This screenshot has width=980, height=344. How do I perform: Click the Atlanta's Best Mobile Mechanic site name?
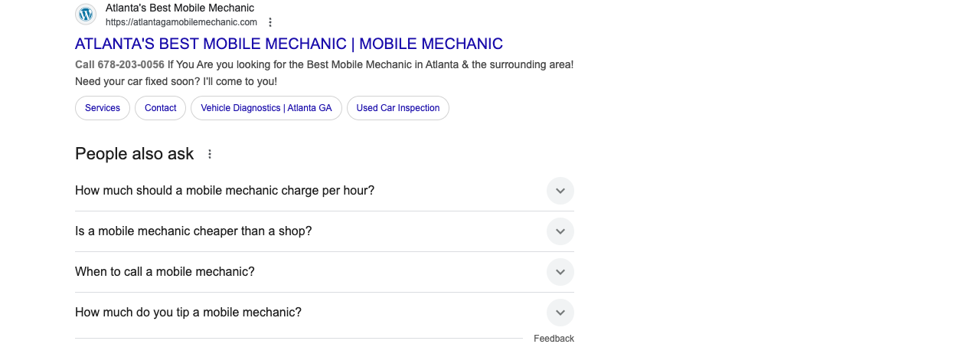point(180,8)
